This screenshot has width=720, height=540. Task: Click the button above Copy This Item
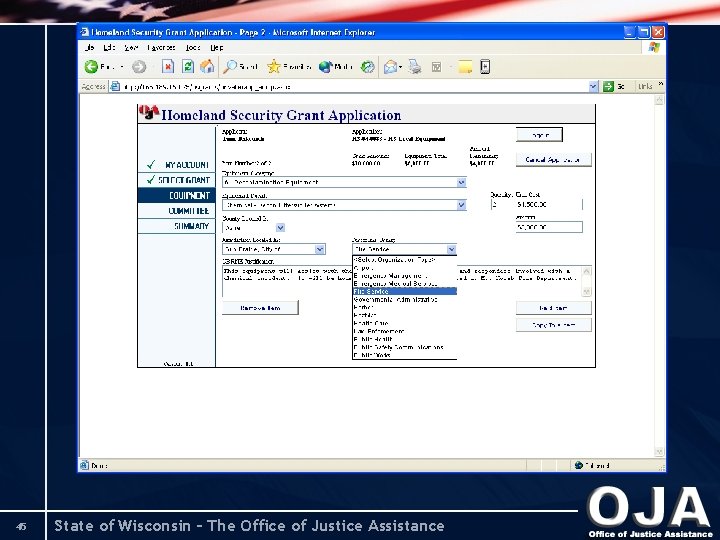pyautogui.click(x=553, y=308)
